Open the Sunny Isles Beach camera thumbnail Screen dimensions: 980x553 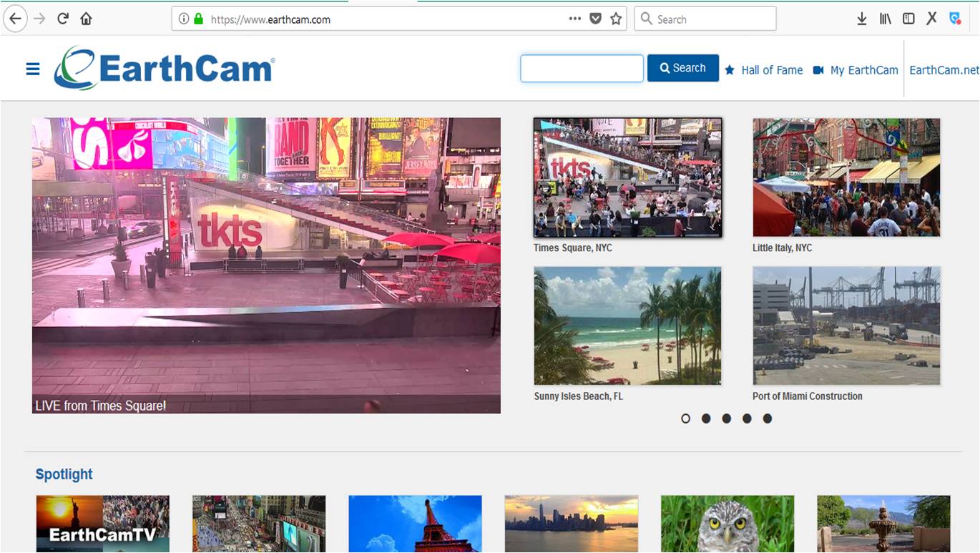tap(627, 326)
